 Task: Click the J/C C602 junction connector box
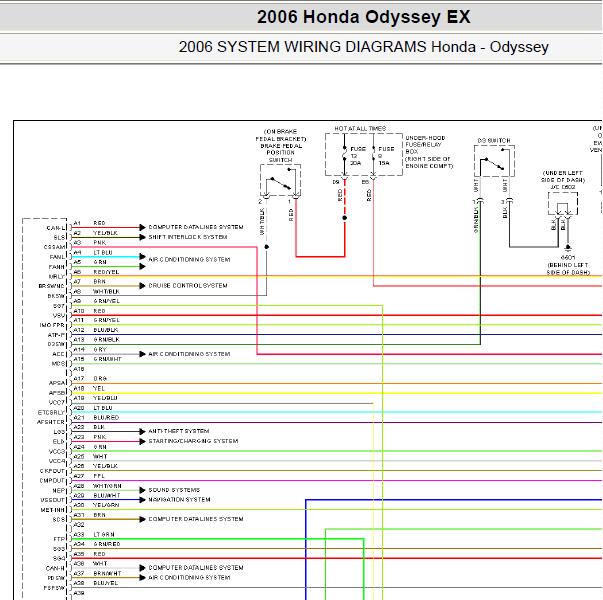click(563, 204)
